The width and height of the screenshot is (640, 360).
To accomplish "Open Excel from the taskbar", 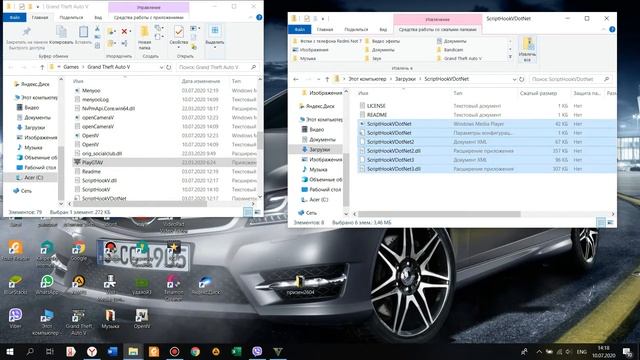I will [236, 351].
